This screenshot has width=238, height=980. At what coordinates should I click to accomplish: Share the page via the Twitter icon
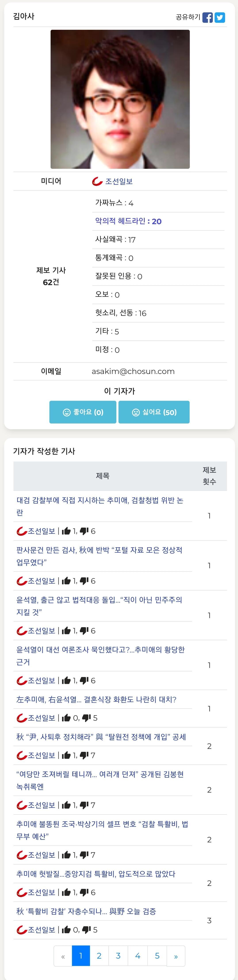click(220, 17)
